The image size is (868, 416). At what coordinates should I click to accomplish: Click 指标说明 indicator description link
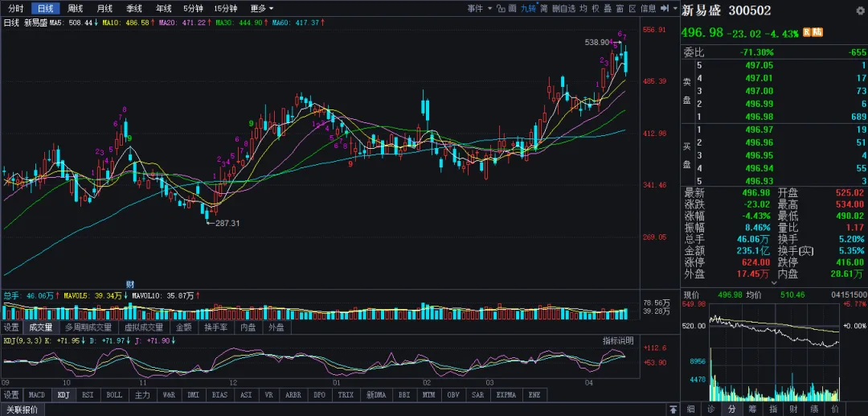click(x=618, y=340)
